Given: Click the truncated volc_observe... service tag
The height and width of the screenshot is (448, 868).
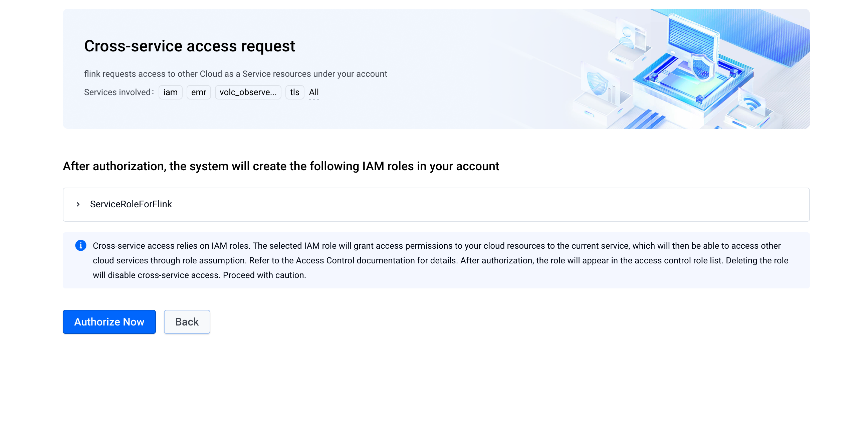Looking at the screenshot, I should click(x=248, y=92).
